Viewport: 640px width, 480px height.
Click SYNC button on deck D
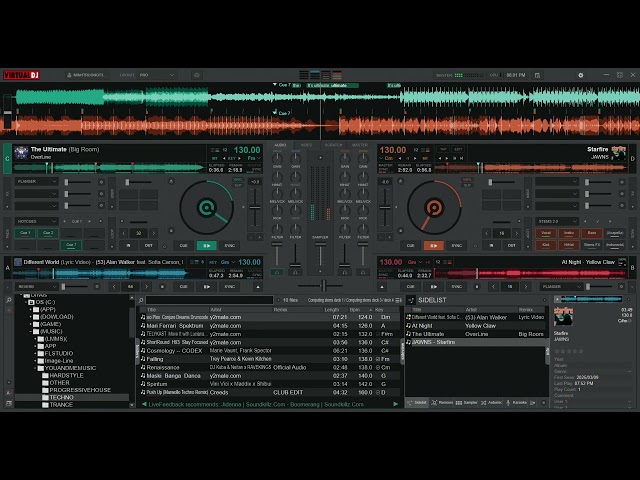456,246
